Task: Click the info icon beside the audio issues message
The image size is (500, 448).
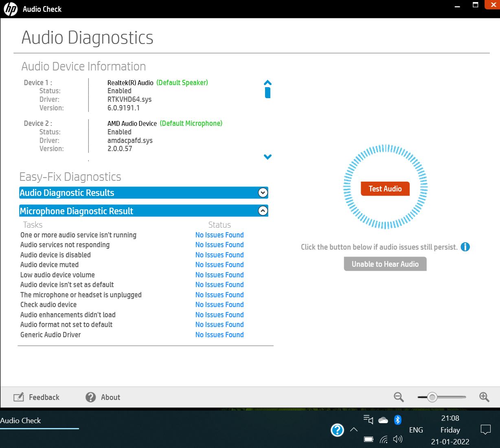Action: pos(465,247)
